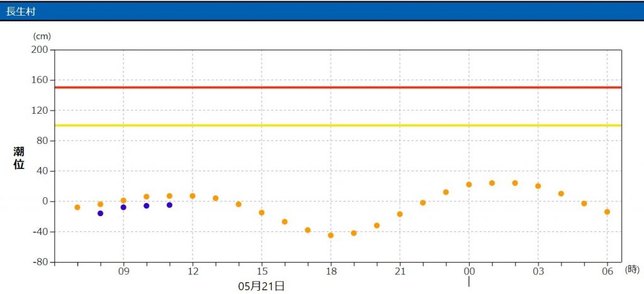Click the 00 midnight x-axis label
Screen dimensions: 644x294
(x=469, y=272)
